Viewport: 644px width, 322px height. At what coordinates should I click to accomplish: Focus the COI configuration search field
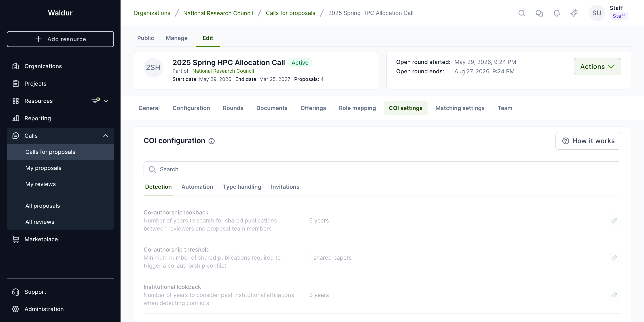tap(382, 169)
